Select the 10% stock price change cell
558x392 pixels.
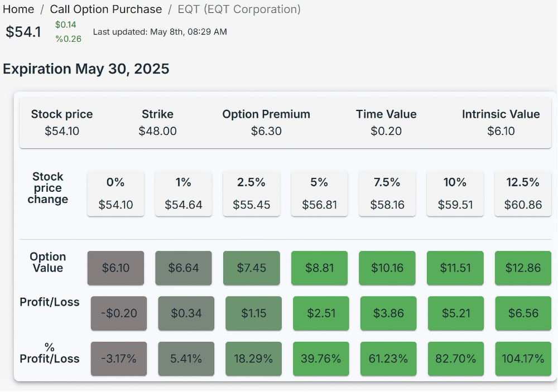point(455,193)
